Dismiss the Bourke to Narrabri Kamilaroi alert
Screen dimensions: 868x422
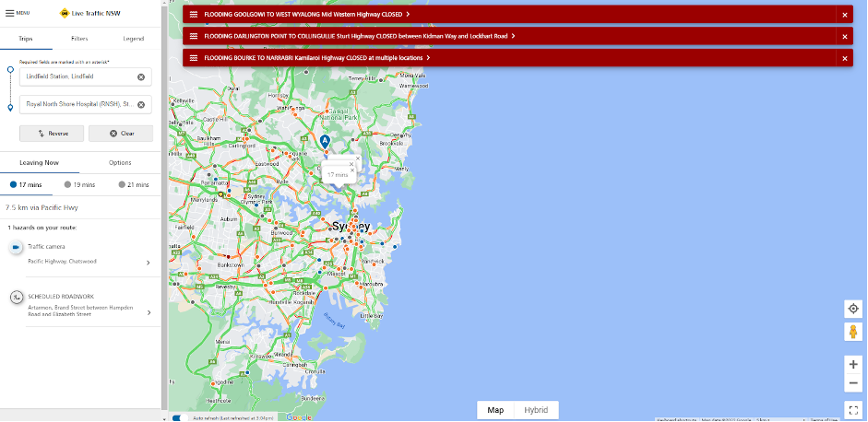[x=845, y=58]
